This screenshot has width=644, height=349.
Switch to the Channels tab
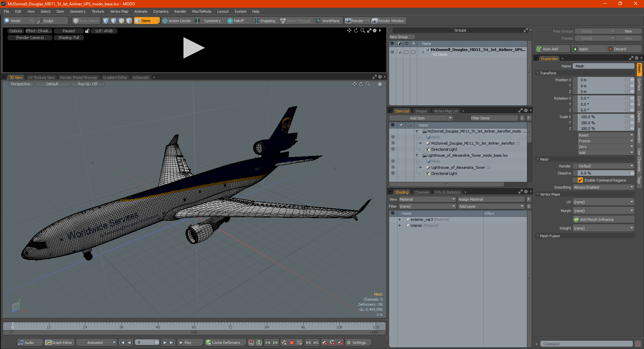point(422,192)
